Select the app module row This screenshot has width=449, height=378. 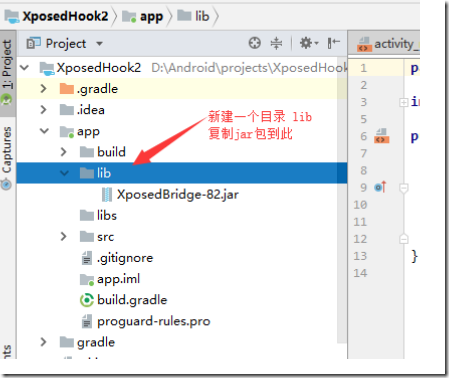182,131
